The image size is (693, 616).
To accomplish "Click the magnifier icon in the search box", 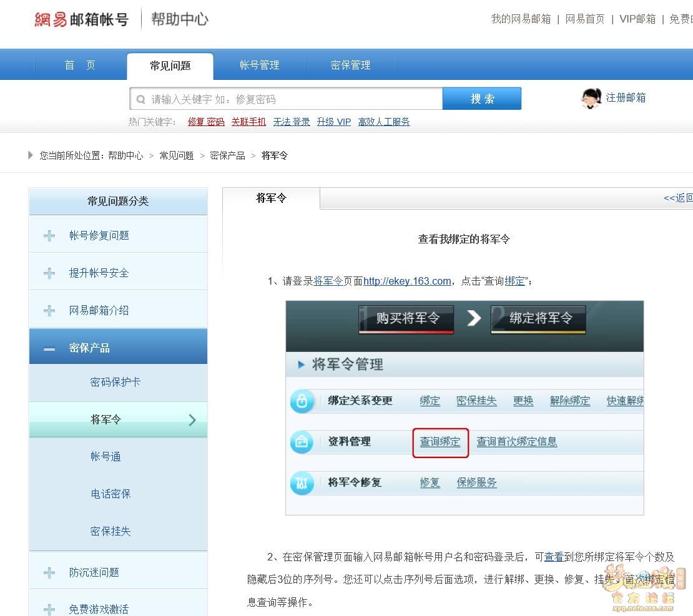I will (140, 99).
